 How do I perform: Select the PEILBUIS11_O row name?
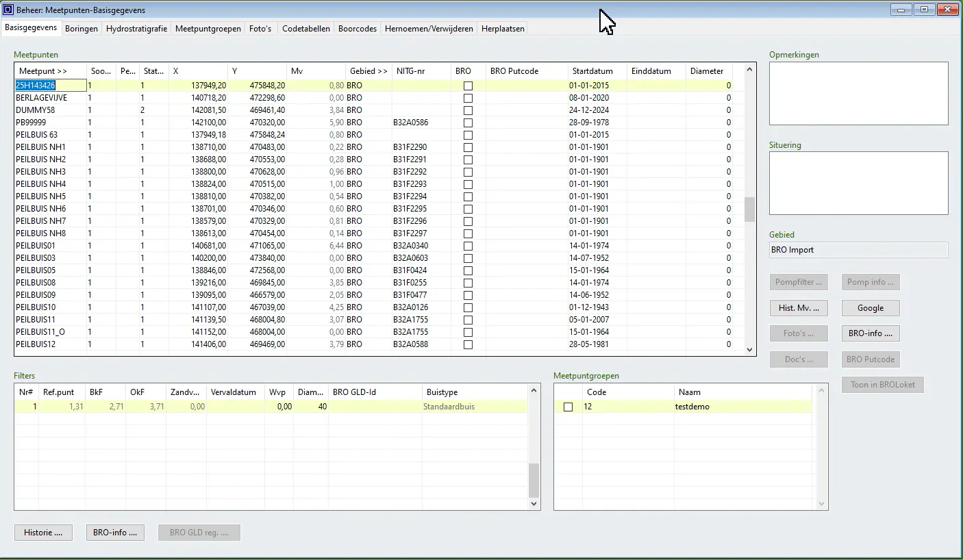[40, 332]
